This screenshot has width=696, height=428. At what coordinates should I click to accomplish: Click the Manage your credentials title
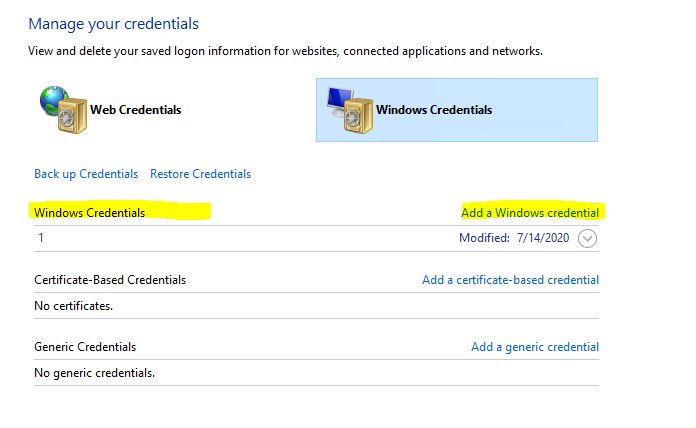(114, 24)
